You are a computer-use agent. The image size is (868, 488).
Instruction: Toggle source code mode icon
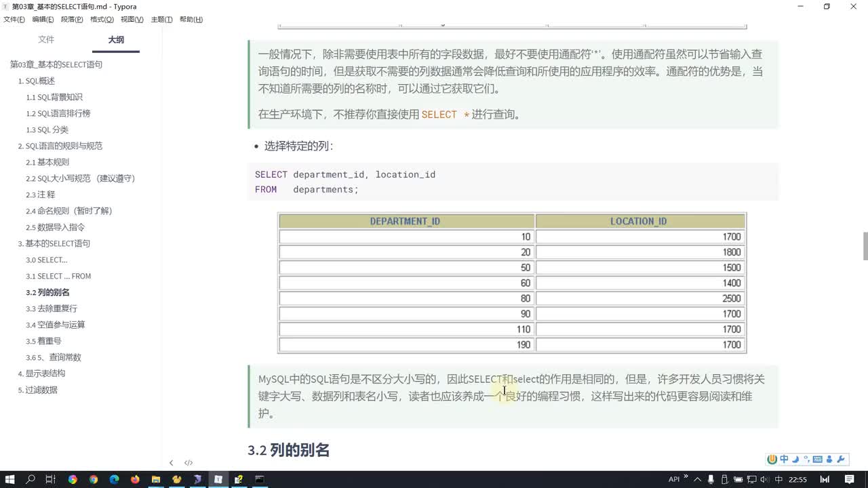pos(189,463)
